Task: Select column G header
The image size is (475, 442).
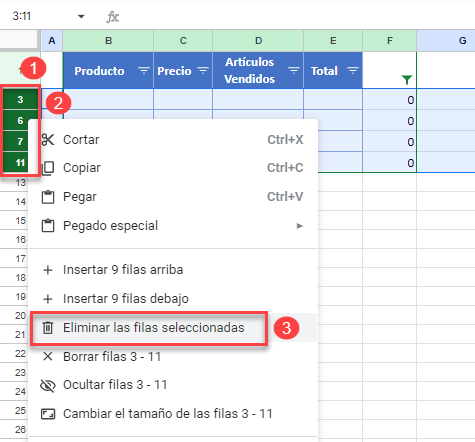Action: click(x=446, y=41)
